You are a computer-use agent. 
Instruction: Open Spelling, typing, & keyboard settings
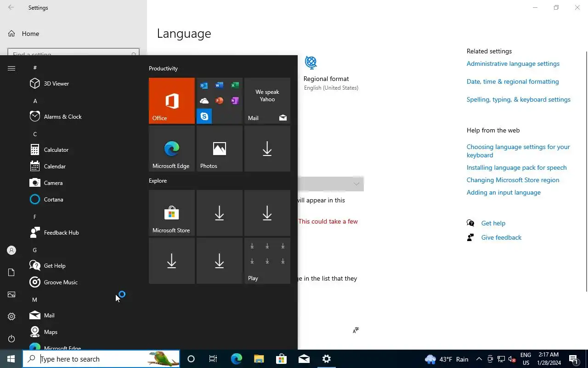tap(519, 99)
